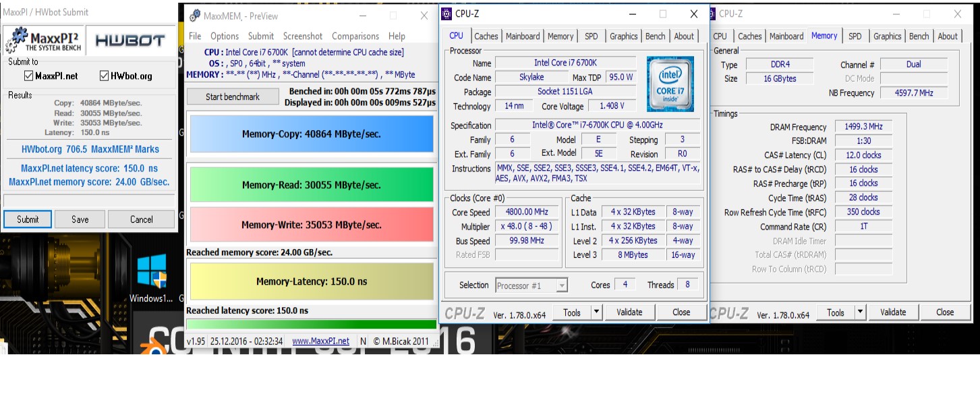Viewport: 980px width, 411px height.
Task: Open the Submit menu in MaxxMEM
Action: pos(261,36)
